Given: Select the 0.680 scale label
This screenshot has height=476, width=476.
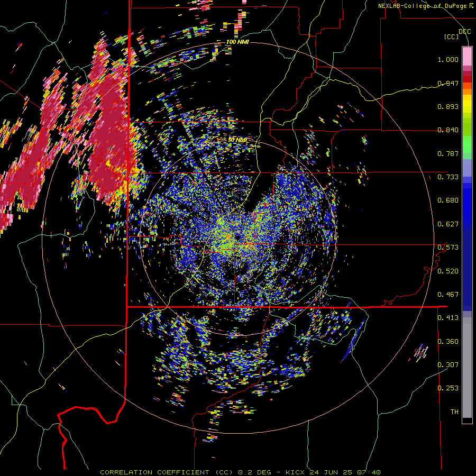Looking at the screenshot, I should coord(448,200).
